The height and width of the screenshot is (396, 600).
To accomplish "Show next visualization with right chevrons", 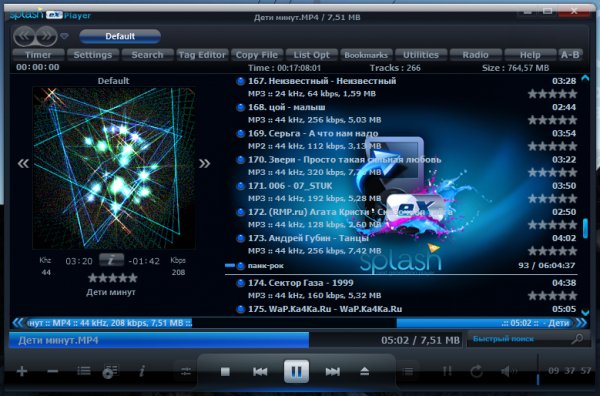I will click(x=204, y=164).
